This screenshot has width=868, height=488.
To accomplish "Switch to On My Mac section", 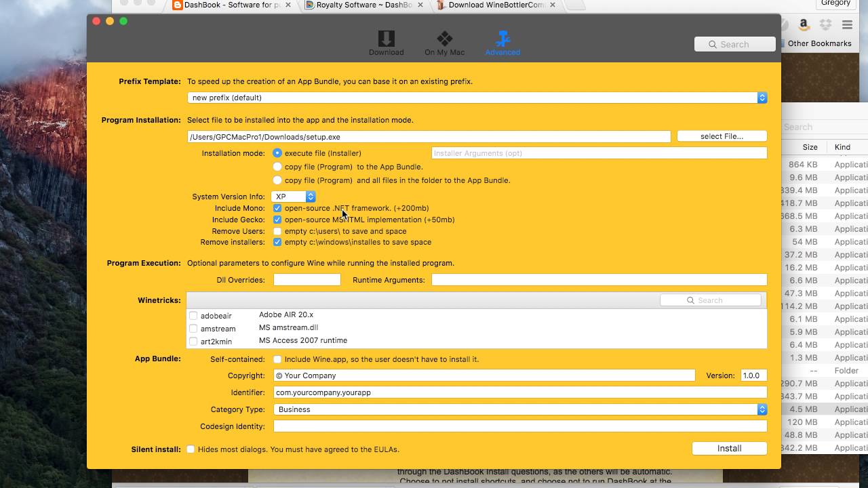I will coord(444,43).
